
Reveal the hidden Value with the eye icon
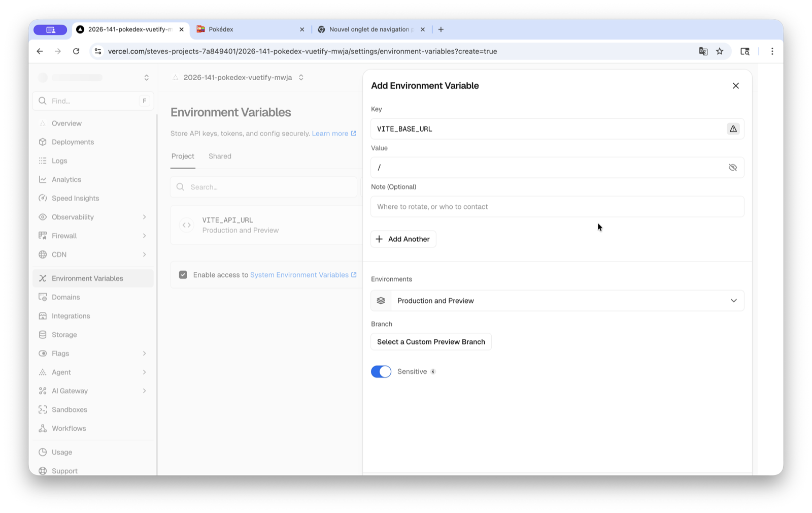(x=732, y=167)
